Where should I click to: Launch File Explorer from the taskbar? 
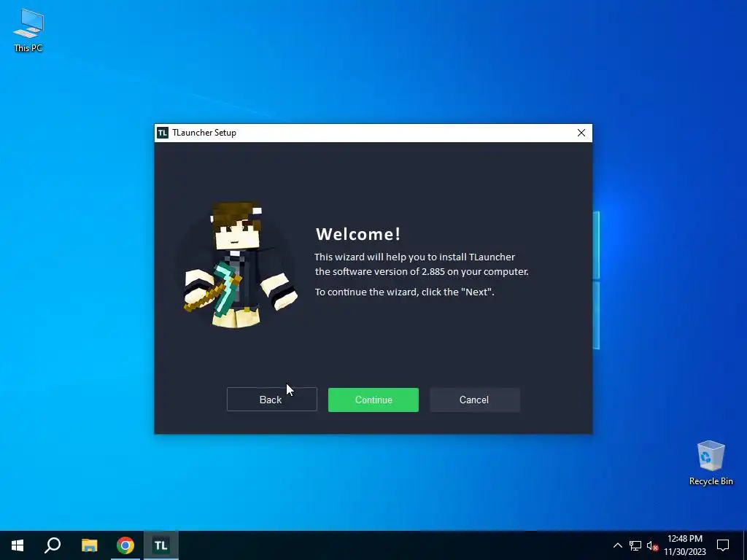[x=89, y=545]
